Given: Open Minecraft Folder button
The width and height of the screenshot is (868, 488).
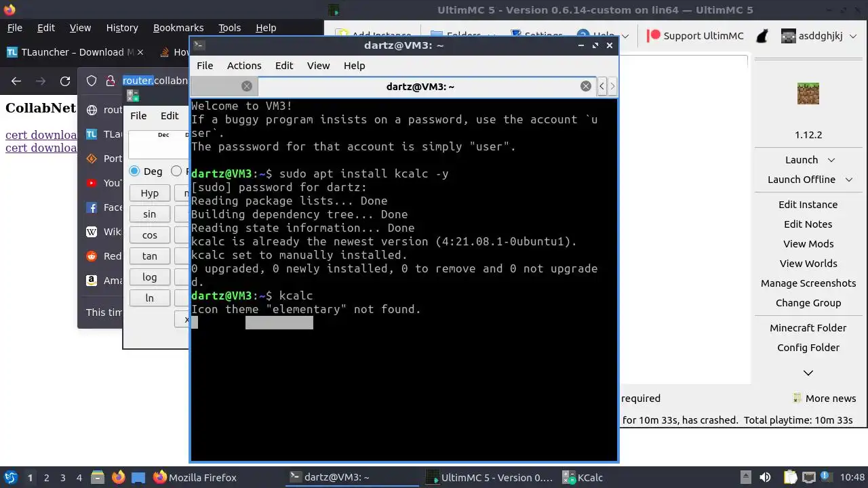Looking at the screenshot, I should (x=808, y=328).
